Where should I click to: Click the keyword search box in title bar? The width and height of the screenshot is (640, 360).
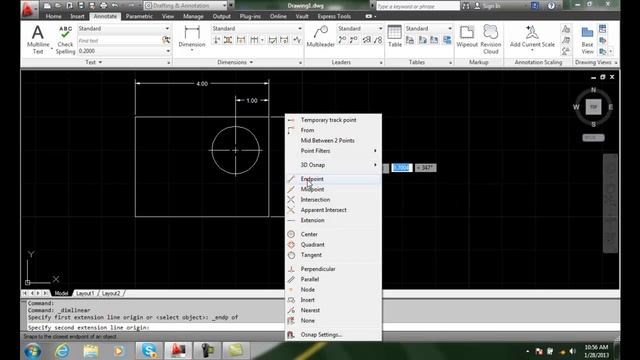click(x=418, y=6)
